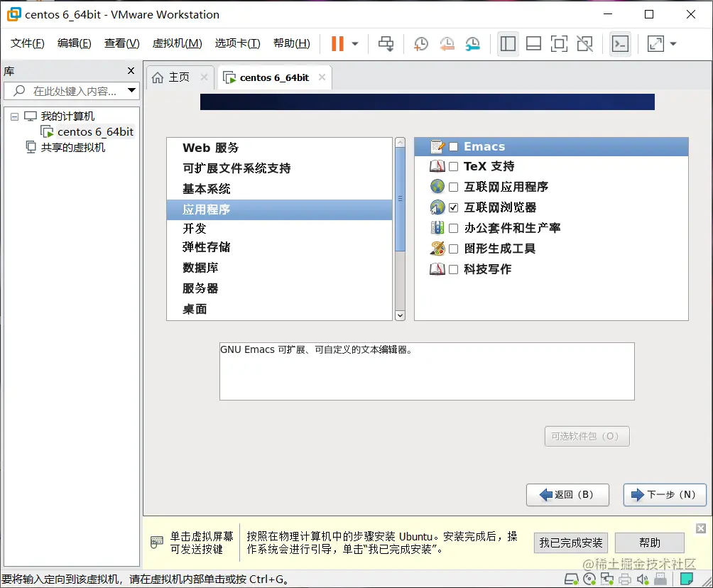Click the 返回 (B) back button
The width and height of the screenshot is (713, 588).
tap(567, 495)
